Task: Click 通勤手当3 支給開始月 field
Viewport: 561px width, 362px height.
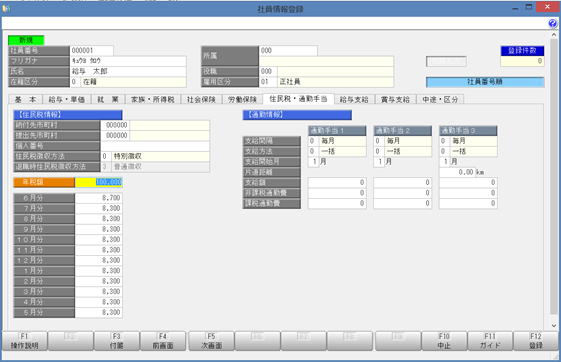Action: click(x=444, y=162)
